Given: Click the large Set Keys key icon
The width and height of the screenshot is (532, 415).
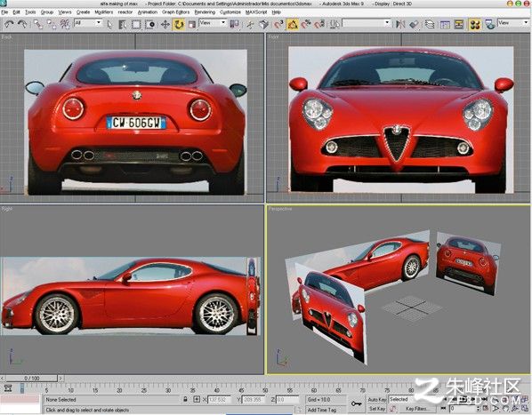Looking at the screenshot, I should tap(356, 403).
